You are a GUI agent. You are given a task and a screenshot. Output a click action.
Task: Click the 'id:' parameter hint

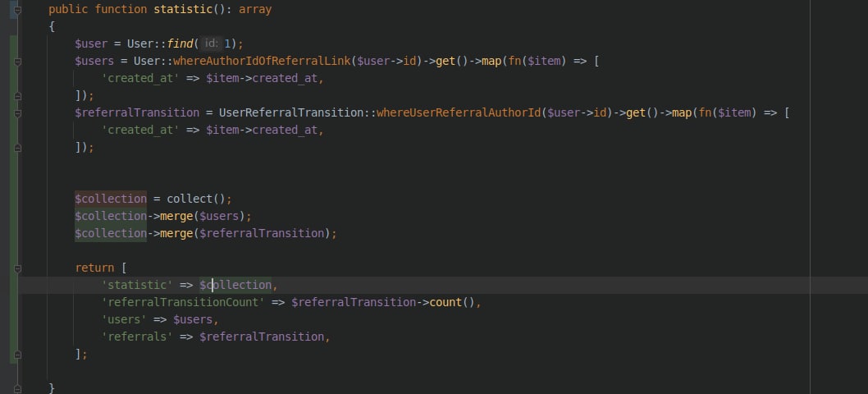pyautogui.click(x=210, y=44)
